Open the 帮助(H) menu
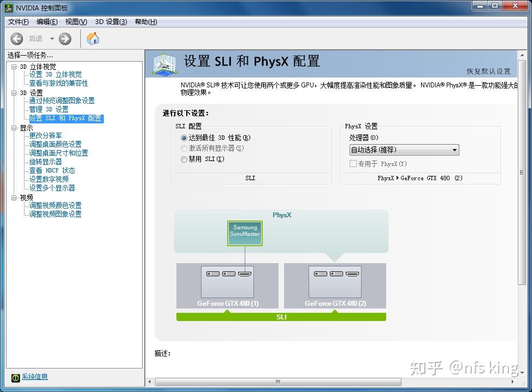 146,22
